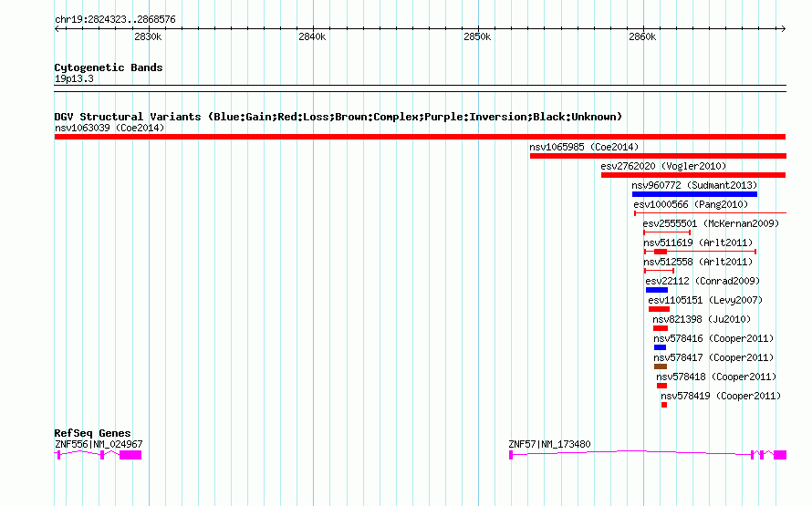Click the esv22112 (Conrad2009) text label

(x=703, y=281)
